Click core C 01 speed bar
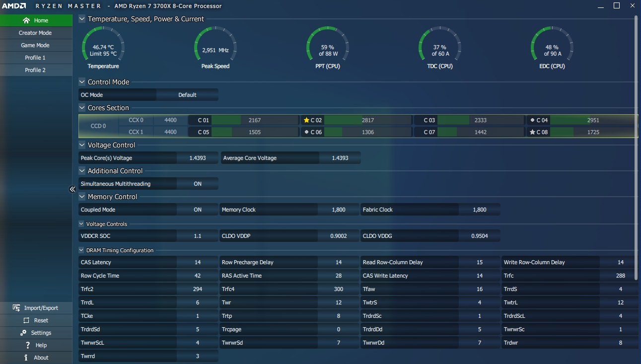This screenshot has width=641, height=364. click(255, 120)
